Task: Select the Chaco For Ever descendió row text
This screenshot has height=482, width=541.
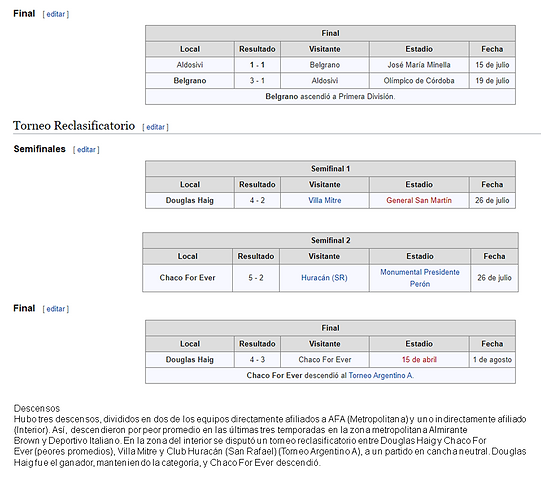Action: pos(330,375)
